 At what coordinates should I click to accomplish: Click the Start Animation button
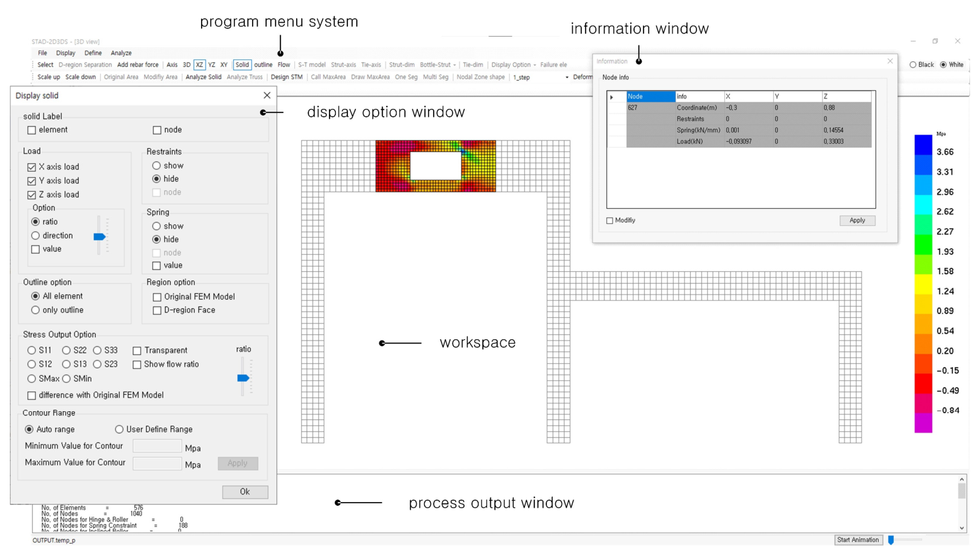click(858, 540)
